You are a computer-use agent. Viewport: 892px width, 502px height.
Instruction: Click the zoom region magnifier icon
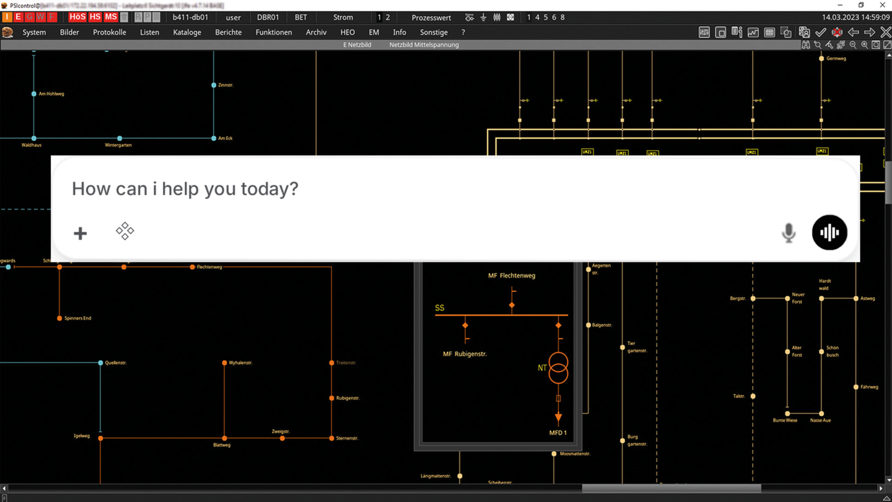coord(817,45)
